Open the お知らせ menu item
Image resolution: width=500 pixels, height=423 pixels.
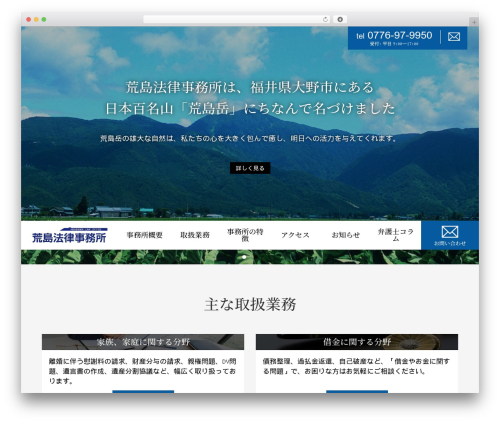[346, 235]
